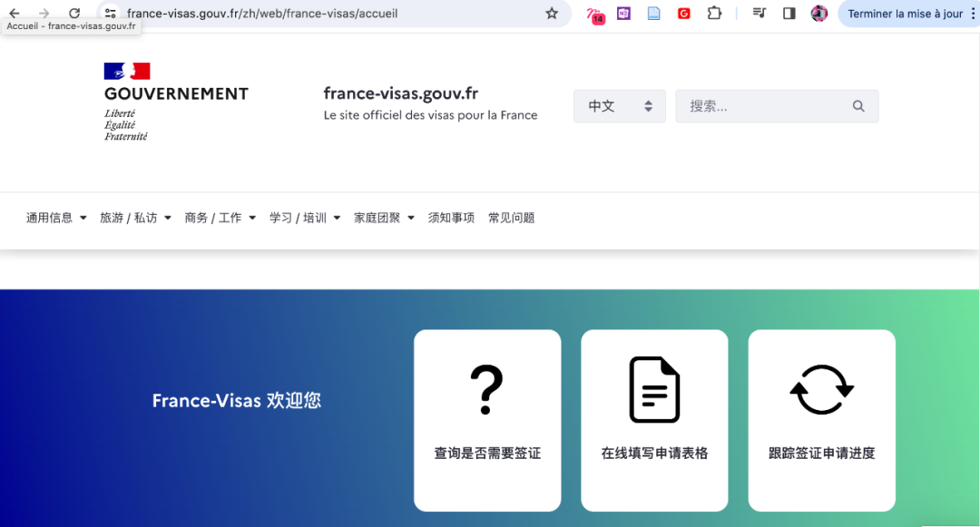Screen dimensions: 980x527
Task: Click the 'Liberté Égalité Fraternité' motto
Action: tap(125, 125)
